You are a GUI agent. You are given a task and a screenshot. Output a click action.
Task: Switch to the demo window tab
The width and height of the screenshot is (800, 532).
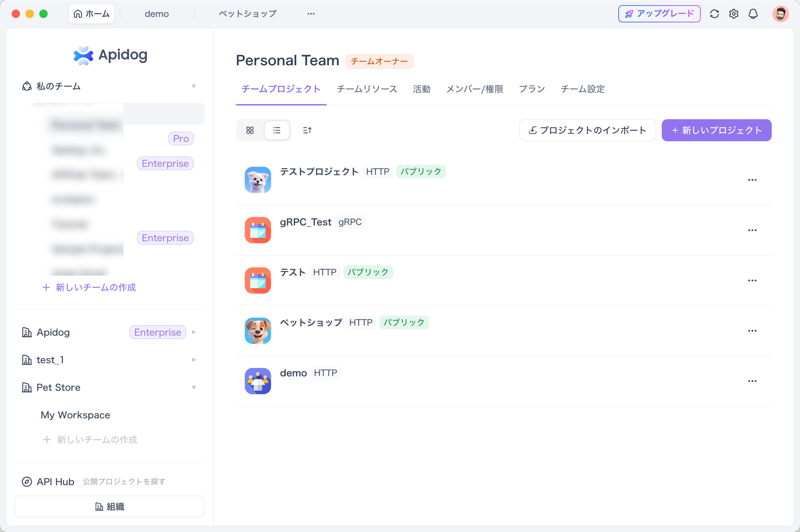pos(157,14)
